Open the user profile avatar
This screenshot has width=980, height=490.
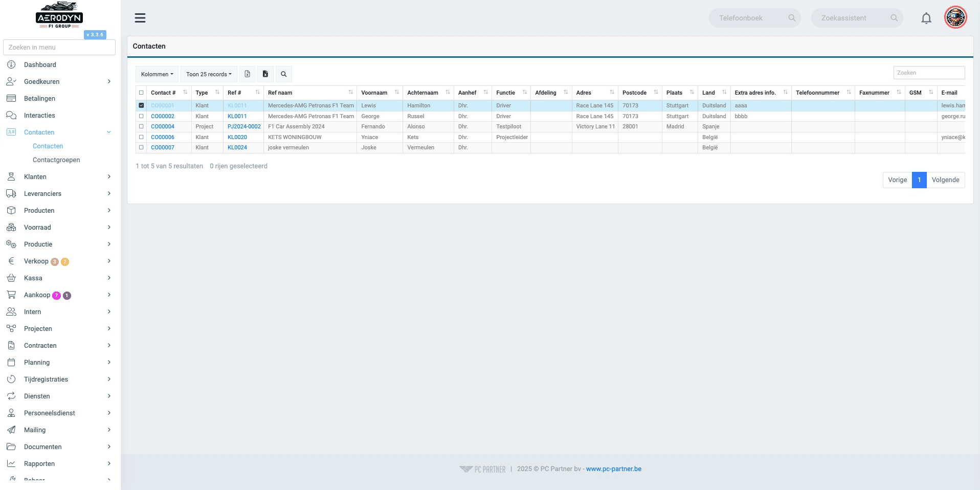[955, 17]
